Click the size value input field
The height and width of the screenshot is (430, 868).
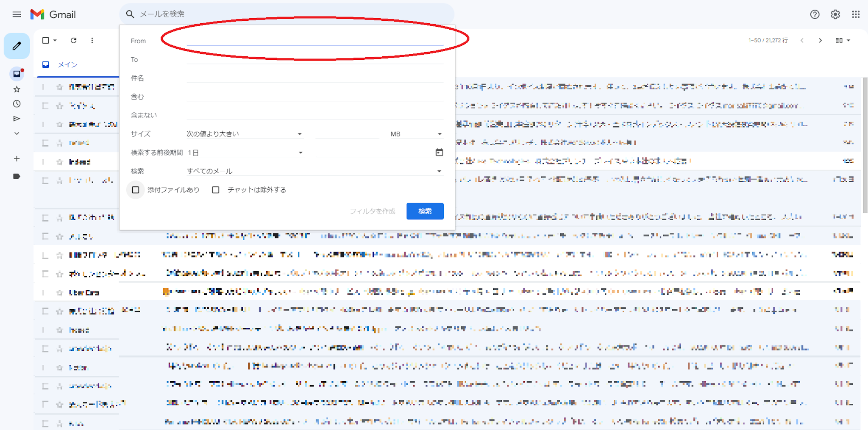tap(347, 134)
